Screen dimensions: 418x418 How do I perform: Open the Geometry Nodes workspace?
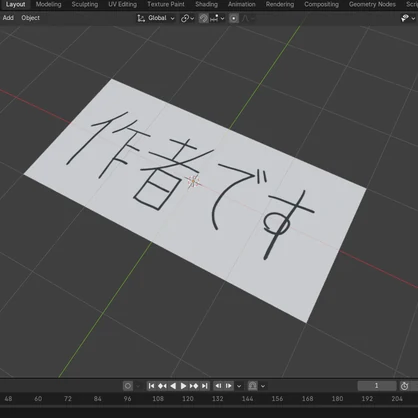pos(372,4)
